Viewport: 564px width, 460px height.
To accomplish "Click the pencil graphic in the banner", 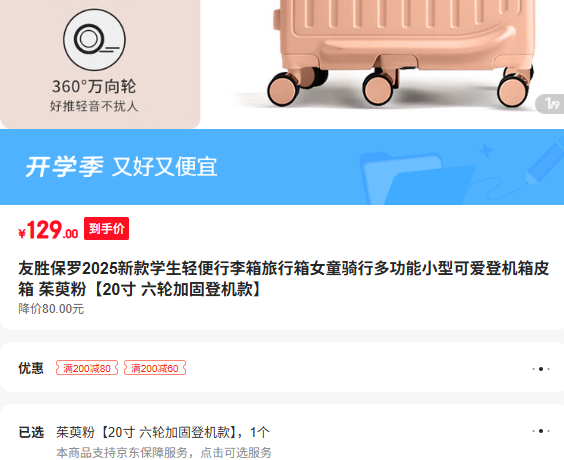I will pyautogui.click(x=545, y=160).
